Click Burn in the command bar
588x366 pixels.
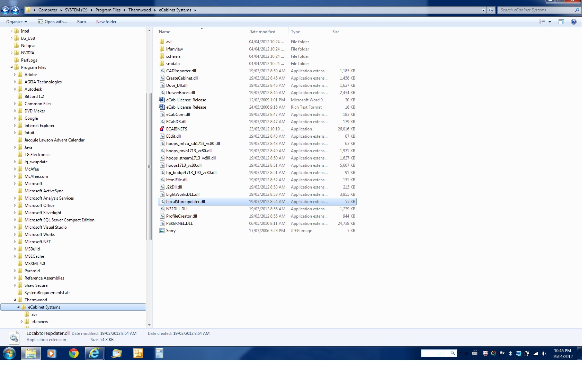click(81, 22)
